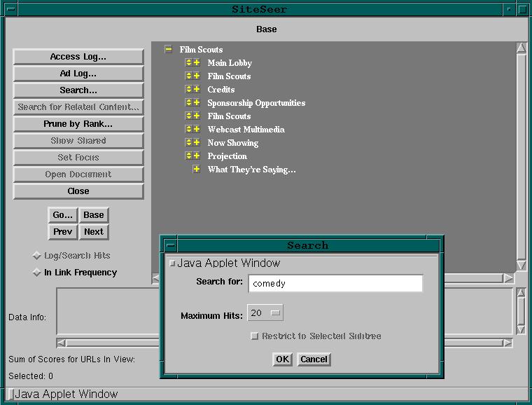Image resolution: width=532 pixels, height=405 pixels.
Task: Open the Maximum Hits dropdown
Action: click(265, 313)
